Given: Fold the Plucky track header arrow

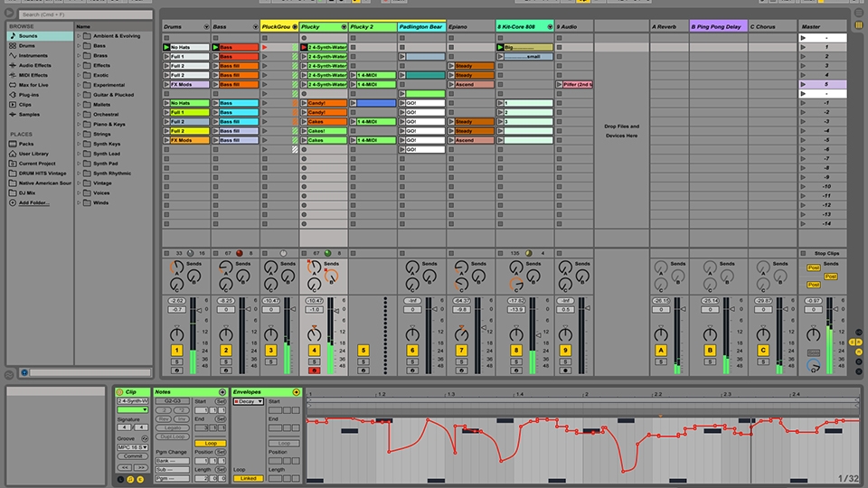Looking at the screenshot, I should [344, 26].
